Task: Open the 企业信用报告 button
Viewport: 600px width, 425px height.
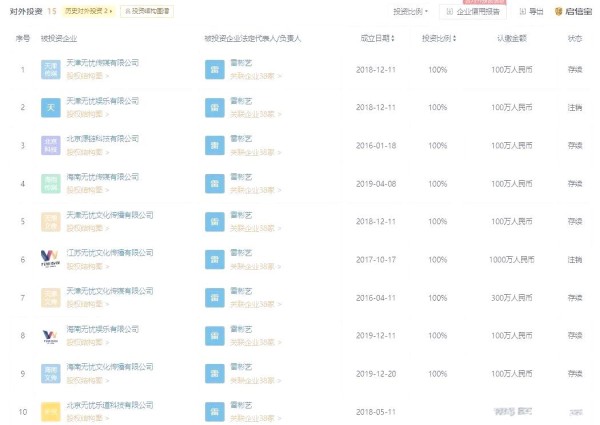Action: coord(473,11)
